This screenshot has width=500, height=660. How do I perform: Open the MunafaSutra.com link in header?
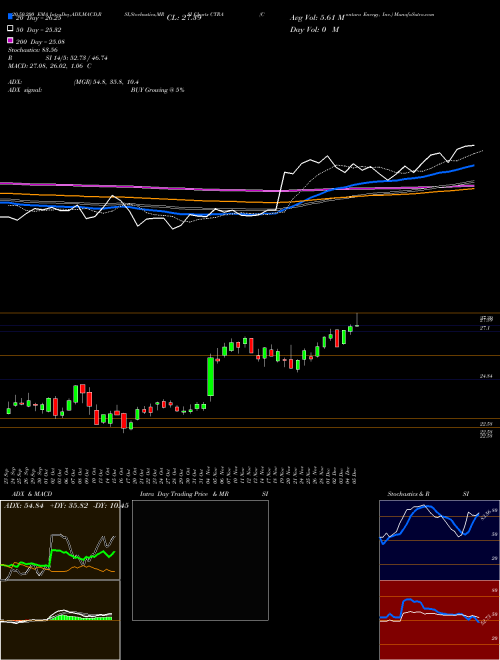click(x=413, y=14)
